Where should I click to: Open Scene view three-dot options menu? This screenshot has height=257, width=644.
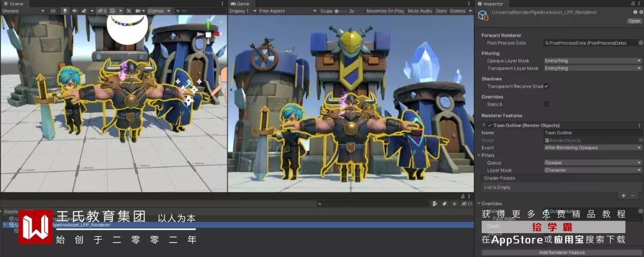(x=222, y=4)
